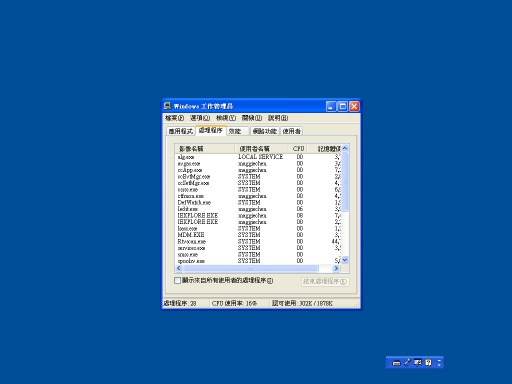This screenshot has width=512, height=384.
Task: Click the 結束處理程序 button
Action: pos(325,281)
